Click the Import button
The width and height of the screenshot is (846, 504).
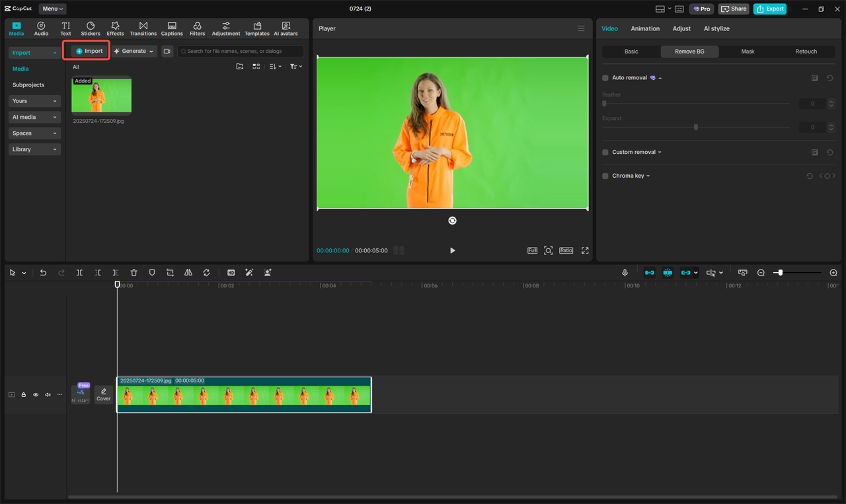pyautogui.click(x=90, y=51)
